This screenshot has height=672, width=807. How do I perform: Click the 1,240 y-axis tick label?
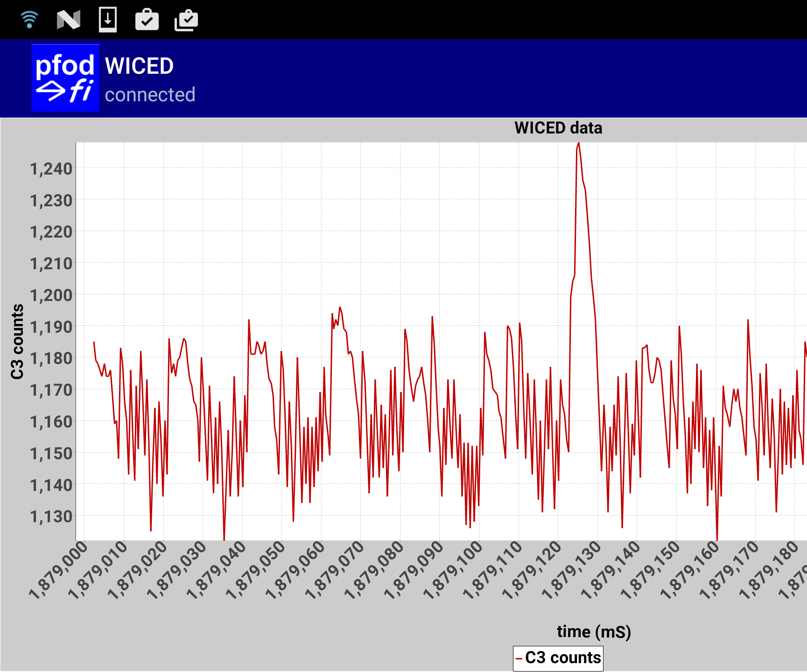pos(51,168)
